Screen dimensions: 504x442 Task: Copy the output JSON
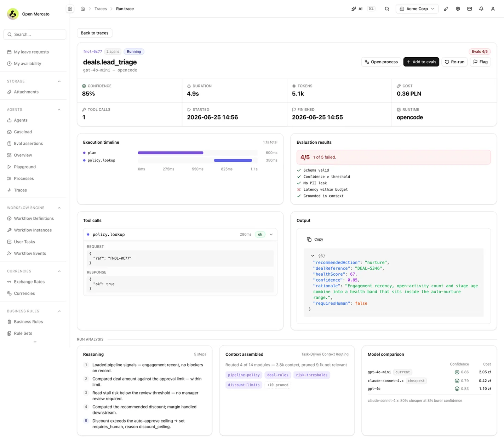click(315, 240)
